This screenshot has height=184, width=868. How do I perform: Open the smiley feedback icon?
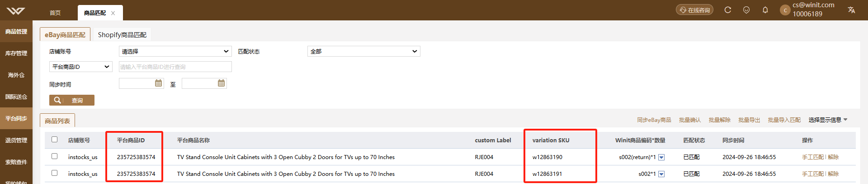(x=746, y=10)
